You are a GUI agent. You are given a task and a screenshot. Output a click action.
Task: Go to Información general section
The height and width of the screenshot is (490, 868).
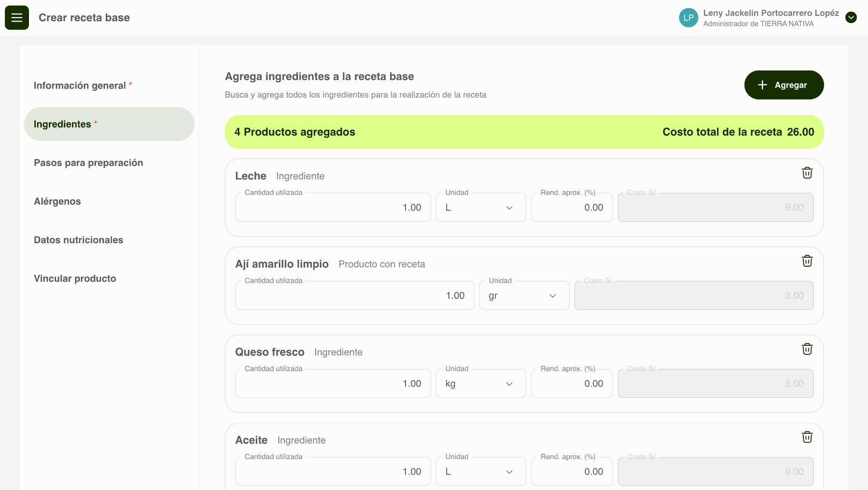pyautogui.click(x=80, y=85)
